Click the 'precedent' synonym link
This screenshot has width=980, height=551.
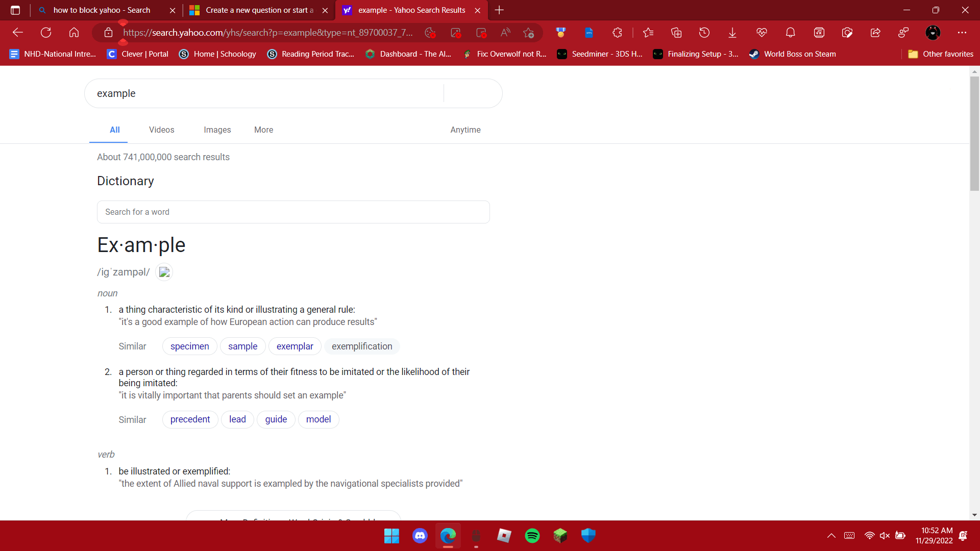coord(190,419)
